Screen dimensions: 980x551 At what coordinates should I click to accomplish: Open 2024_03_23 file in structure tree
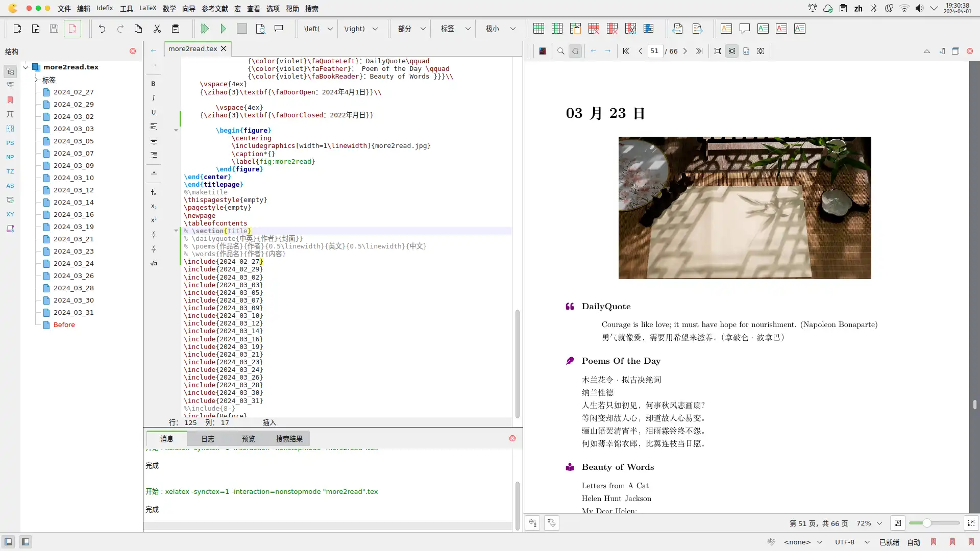coord(73,251)
